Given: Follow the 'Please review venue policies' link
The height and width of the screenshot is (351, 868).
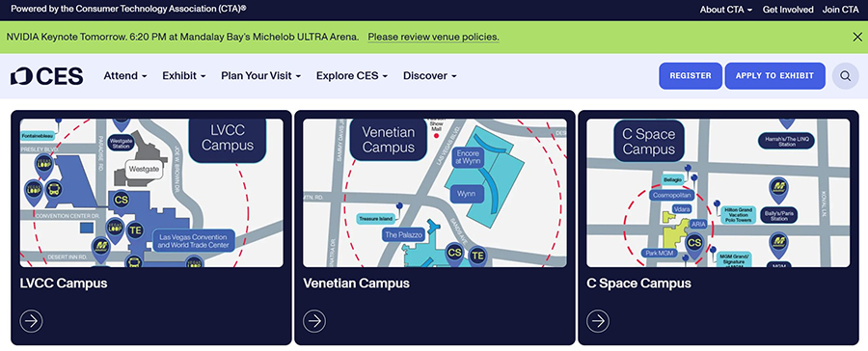Looking at the screenshot, I should pyautogui.click(x=433, y=37).
